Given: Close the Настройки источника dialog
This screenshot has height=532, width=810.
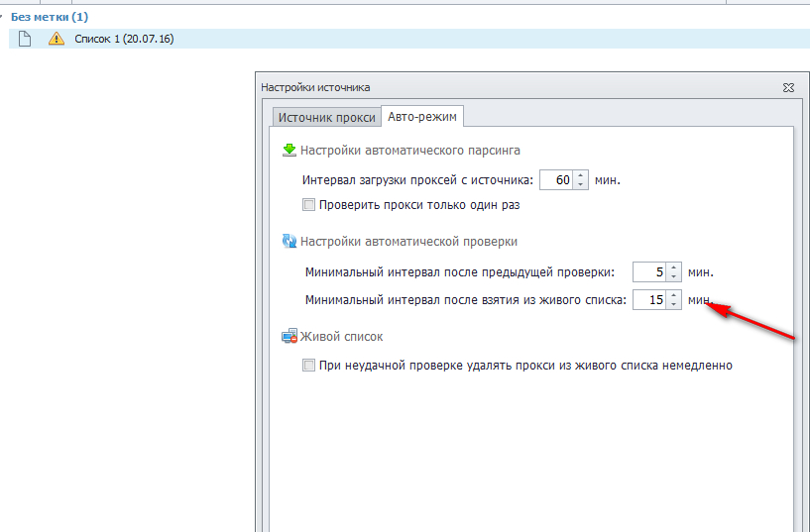Looking at the screenshot, I should coord(788,88).
